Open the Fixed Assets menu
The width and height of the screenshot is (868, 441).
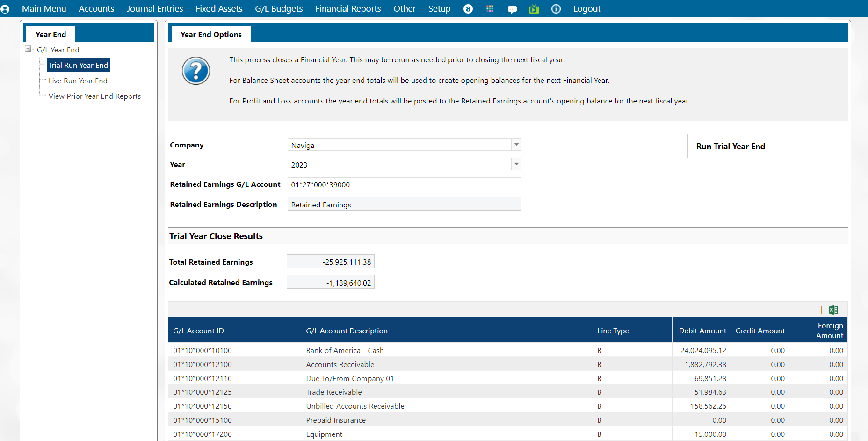219,9
